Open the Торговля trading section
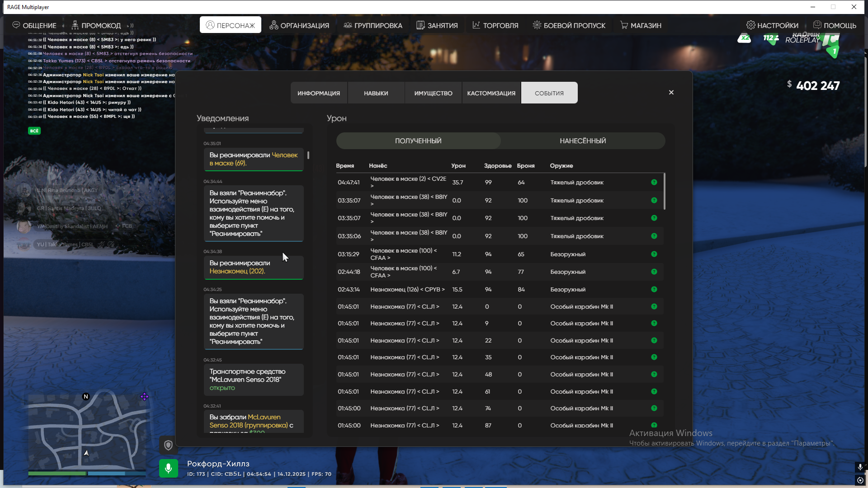The image size is (868, 488). (x=495, y=25)
